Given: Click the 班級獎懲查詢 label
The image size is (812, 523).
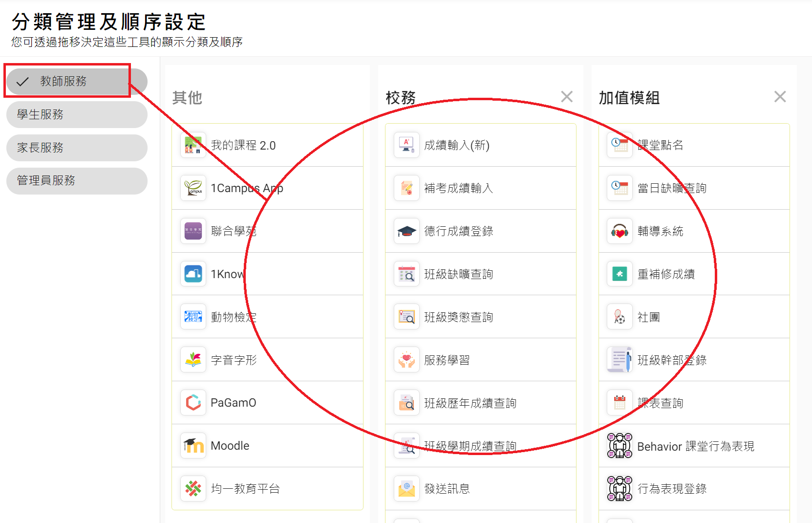Looking at the screenshot, I should coord(459,317).
